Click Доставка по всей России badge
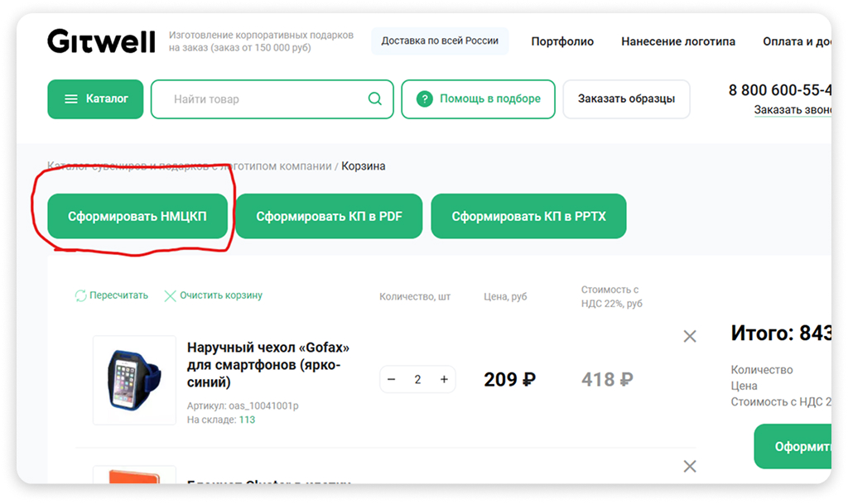 (x=440, y=41)
